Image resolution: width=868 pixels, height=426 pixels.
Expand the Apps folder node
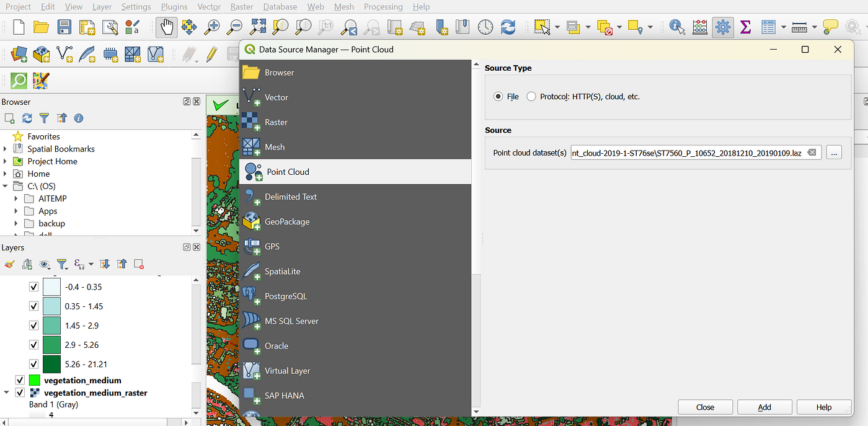point(16,211)
